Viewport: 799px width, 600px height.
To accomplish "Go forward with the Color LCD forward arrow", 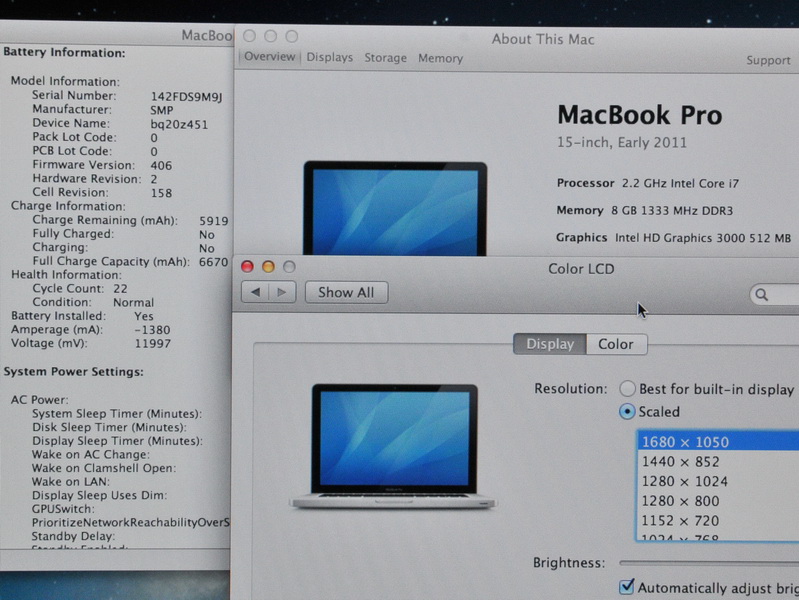I will [x=282, y=293].
